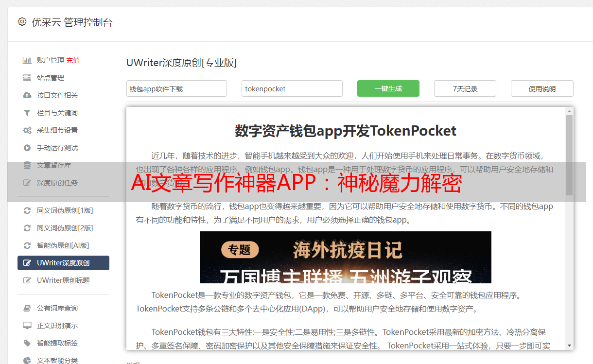The width and height of the screenshot is (593, 364).
Task: Select the active UWriter深度原创 menu item
Action: (x=63, y=263)
